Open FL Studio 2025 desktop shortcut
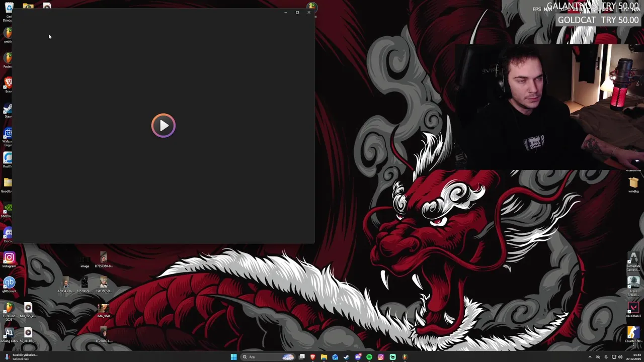The width and height of the screenshot is (644, 362). point(9,311)
